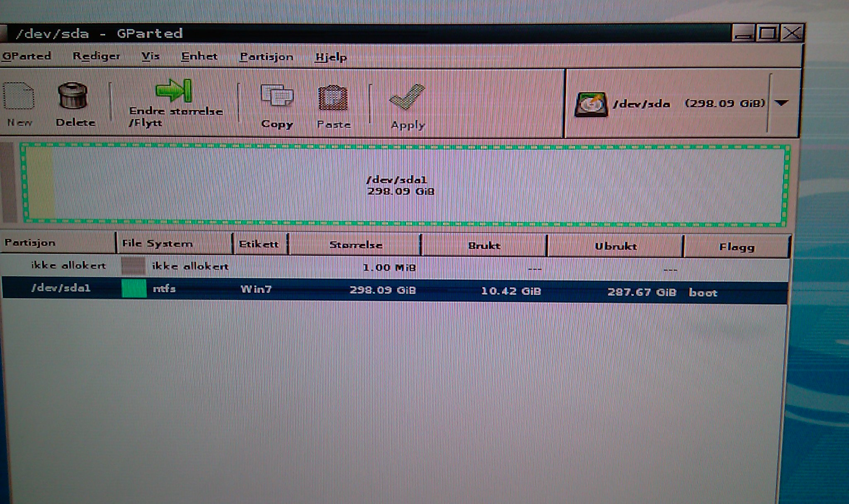Select the /dev/sda1 block in disk map

pyautogui.click(x=405, y=185)
